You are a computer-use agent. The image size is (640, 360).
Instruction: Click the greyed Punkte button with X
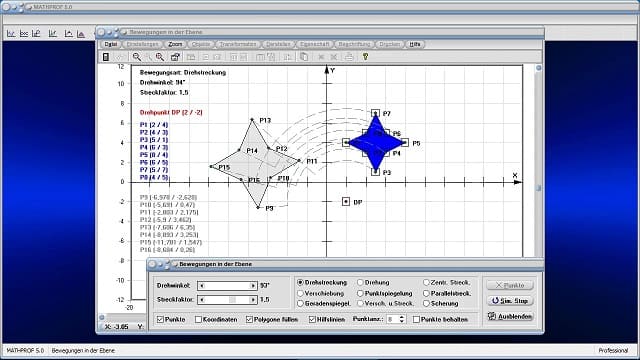tap(510, 285)
